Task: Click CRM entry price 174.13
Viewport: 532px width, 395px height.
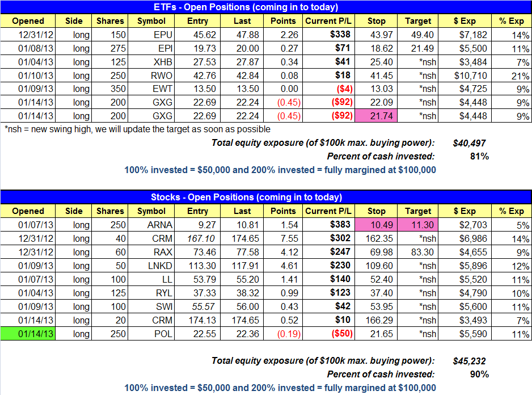Action: (x=202, y=320)
